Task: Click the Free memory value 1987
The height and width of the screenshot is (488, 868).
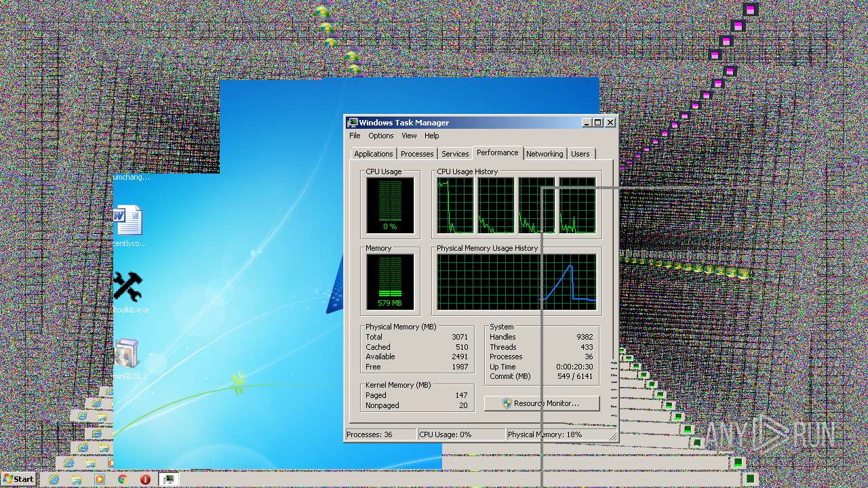Action: (460, 367)
